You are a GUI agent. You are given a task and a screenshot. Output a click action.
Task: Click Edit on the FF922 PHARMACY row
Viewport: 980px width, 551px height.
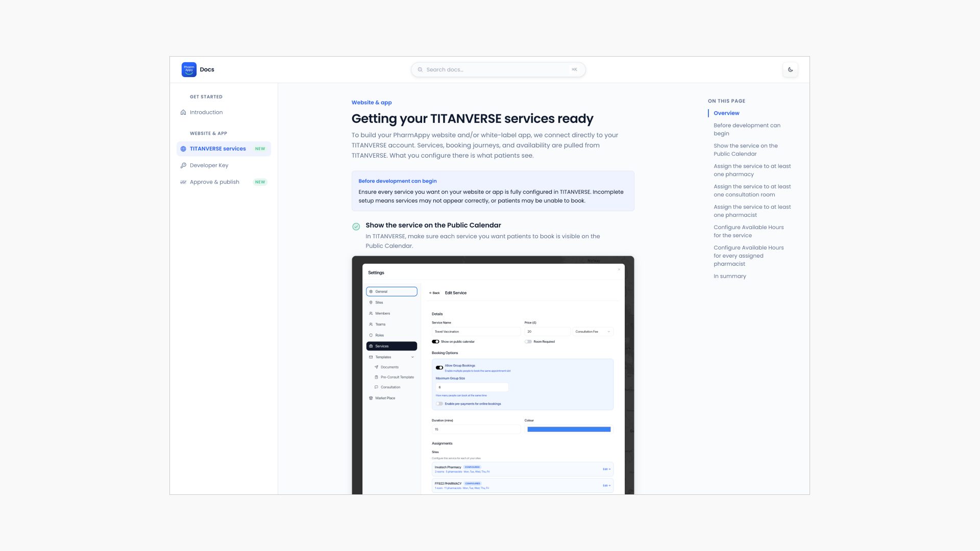[606, 486]
